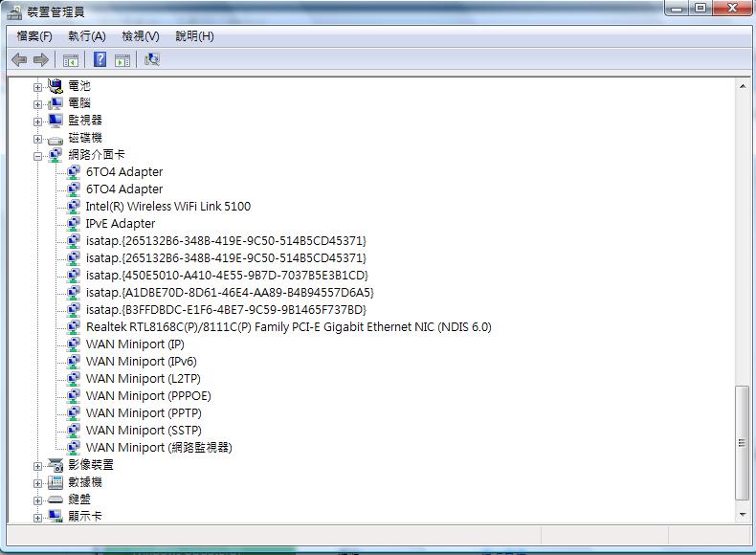Select the second isatap.{265132B6-348B-419E-9C50-514B5CD45371} entry

click(x=226, y=258)
